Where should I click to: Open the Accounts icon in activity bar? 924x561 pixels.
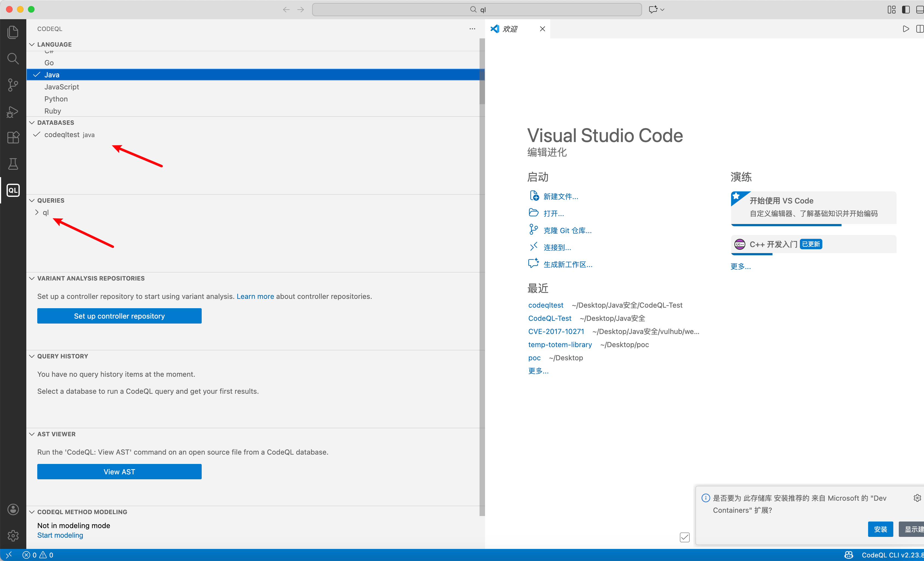point(13,509)
